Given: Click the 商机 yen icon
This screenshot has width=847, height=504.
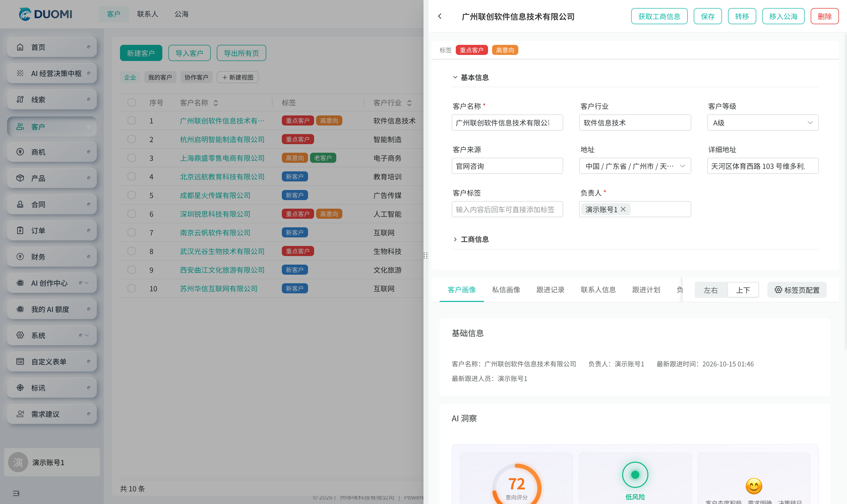Looking at the screenshot, I should click(x=20, y=151).
